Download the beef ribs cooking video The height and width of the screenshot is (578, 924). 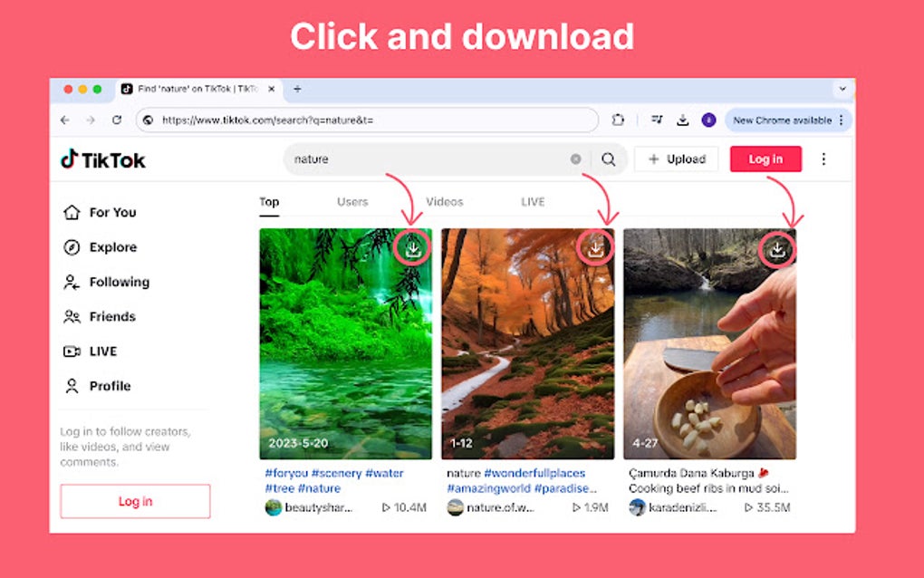tap(779, 250)
